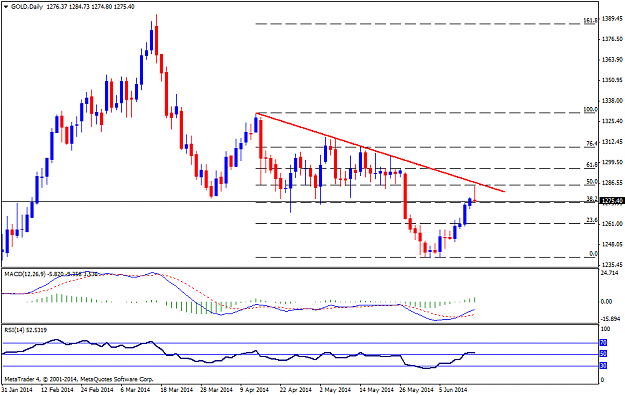The image size is (625, 395).
Task: Click the 61.8 Fibonacci level label
Action: pyautogui.click(x=592, y=164)
